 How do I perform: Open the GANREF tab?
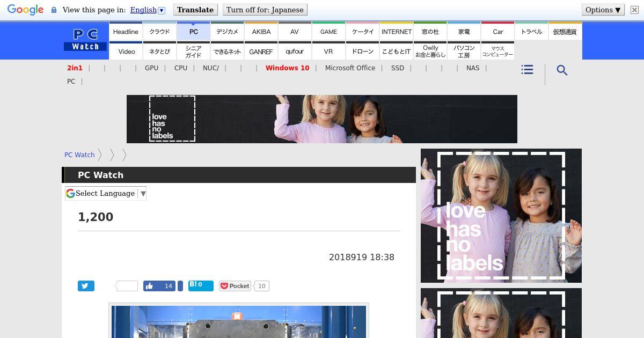261,51
